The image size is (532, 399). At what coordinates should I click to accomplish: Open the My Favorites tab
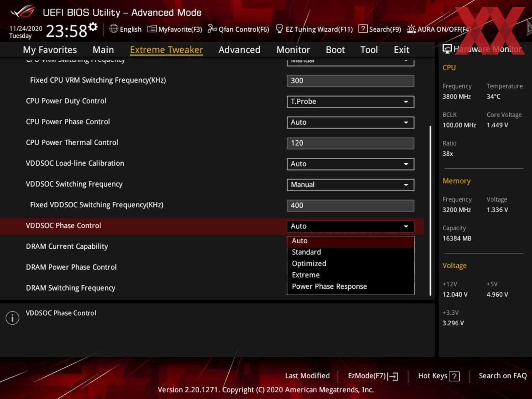coord(50,50)
